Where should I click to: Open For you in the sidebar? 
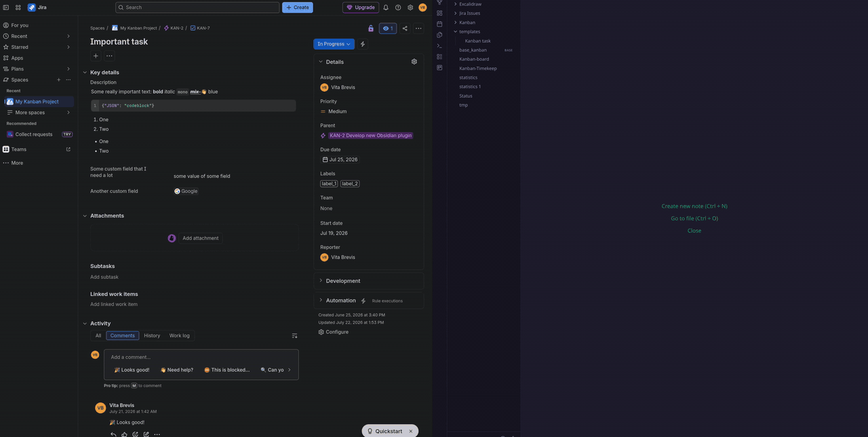point(37,25)
